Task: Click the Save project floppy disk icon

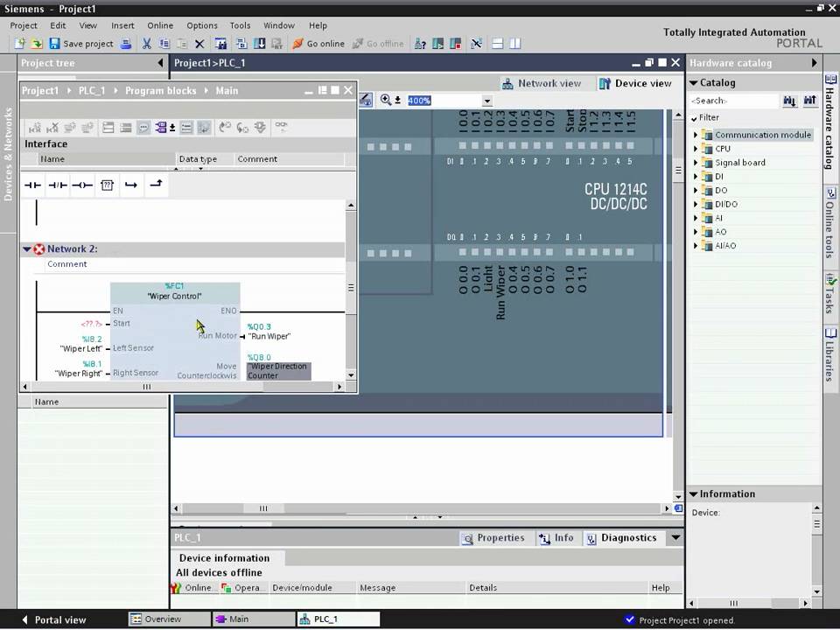Action: coord(54,44)
